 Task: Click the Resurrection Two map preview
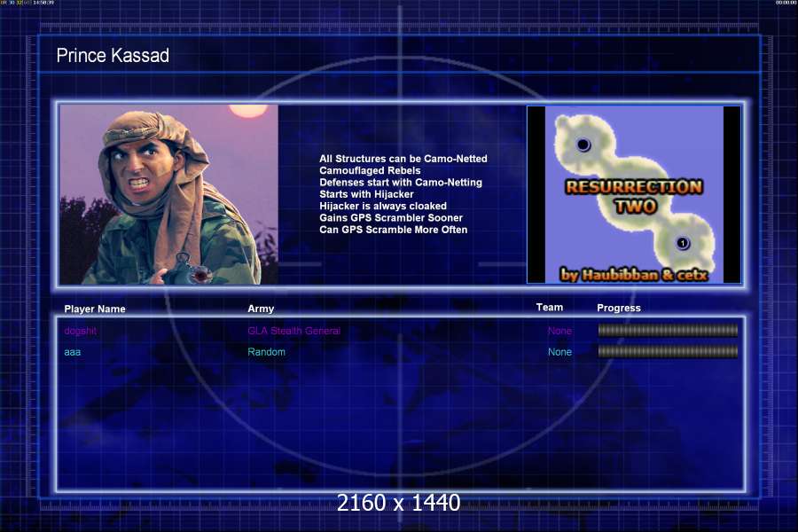(x=634, y=194)
